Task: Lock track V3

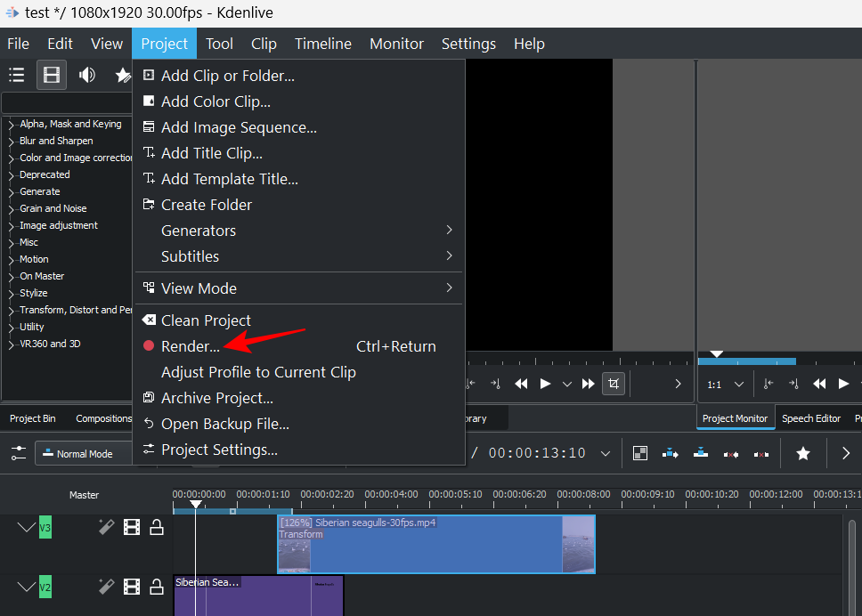Action: [x=157, y=527]
